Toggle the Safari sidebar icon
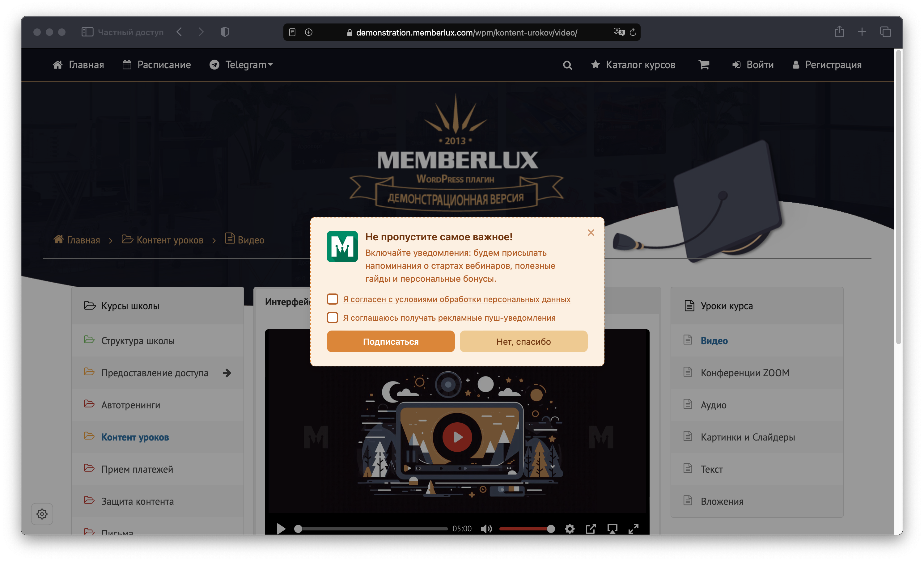 click(87, 32)
